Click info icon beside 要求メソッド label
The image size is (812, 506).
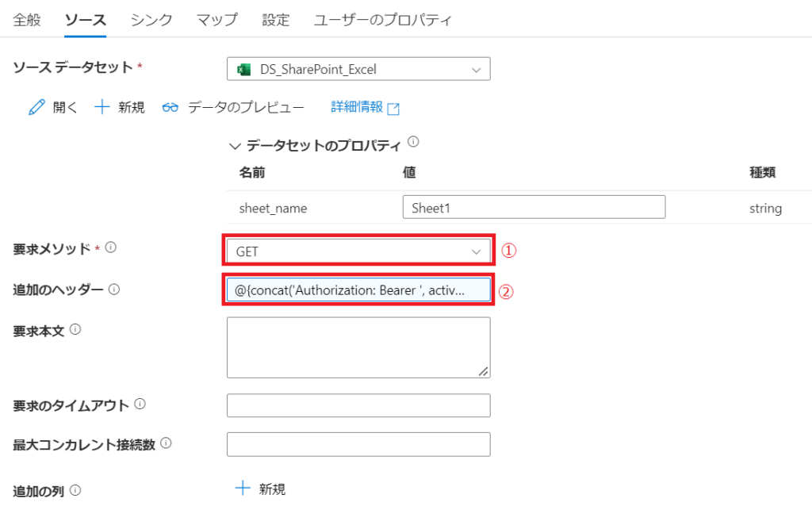pyautogui.click(x=110, y=248)
